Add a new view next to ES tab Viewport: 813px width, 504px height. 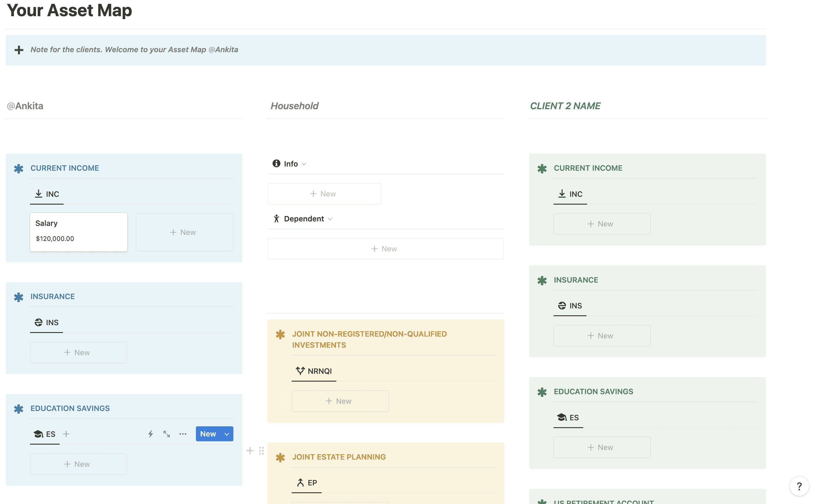click(x=66, y=434)
